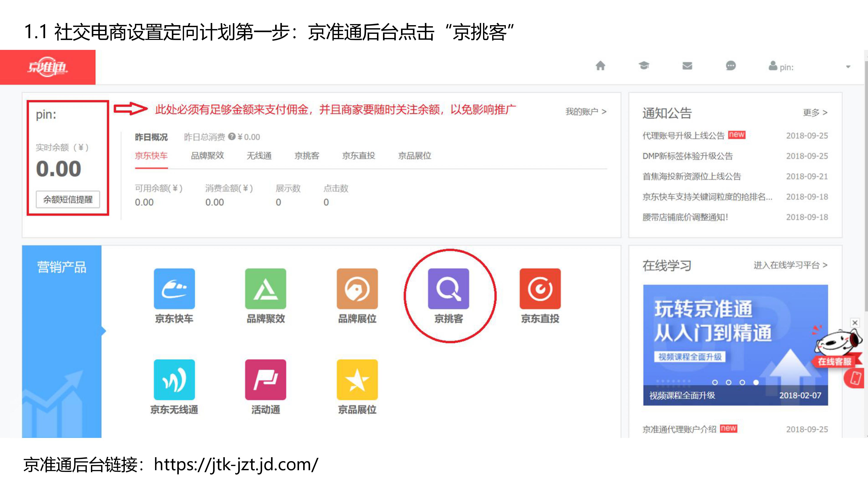Close the 在线客服 floating widget

click(855, 323)
